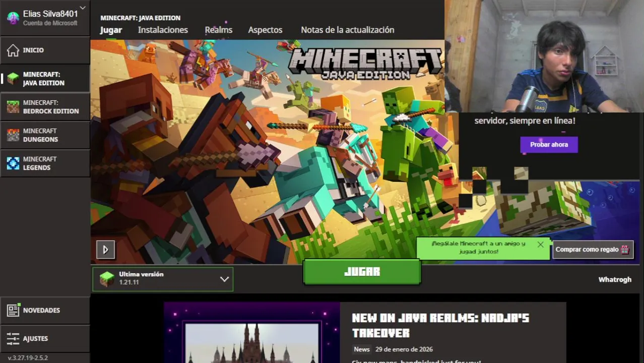
Task: Open the Elias Silva8401 account avatar
Action: pos(13,18)
